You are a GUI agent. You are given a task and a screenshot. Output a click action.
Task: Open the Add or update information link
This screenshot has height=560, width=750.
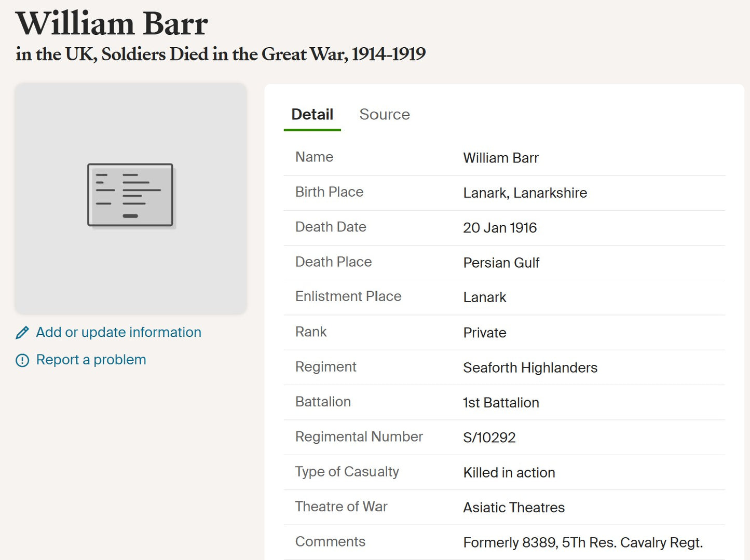pyautogui.click(x=118, y=333)
